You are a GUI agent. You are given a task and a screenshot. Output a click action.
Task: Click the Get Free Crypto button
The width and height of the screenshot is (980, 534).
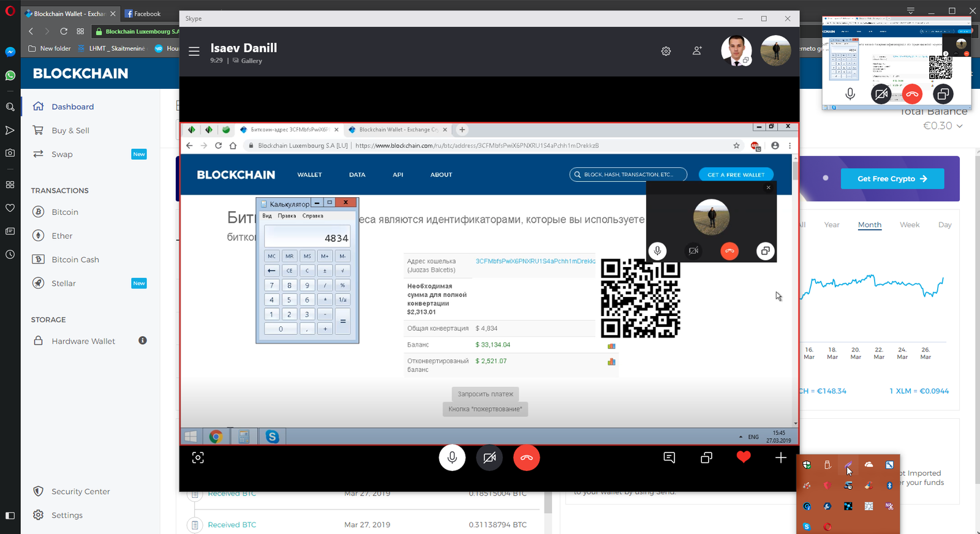pyautogui.click(x=892, y=179)
